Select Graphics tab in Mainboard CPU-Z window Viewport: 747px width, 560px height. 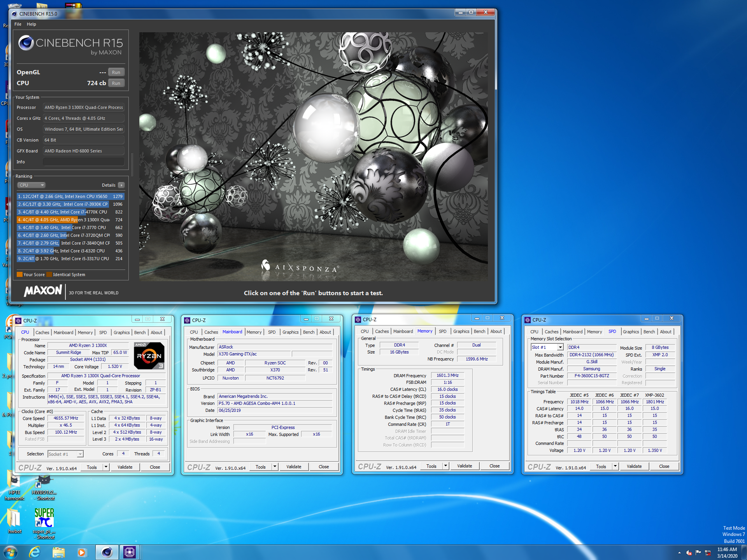(x=291, y=332)
